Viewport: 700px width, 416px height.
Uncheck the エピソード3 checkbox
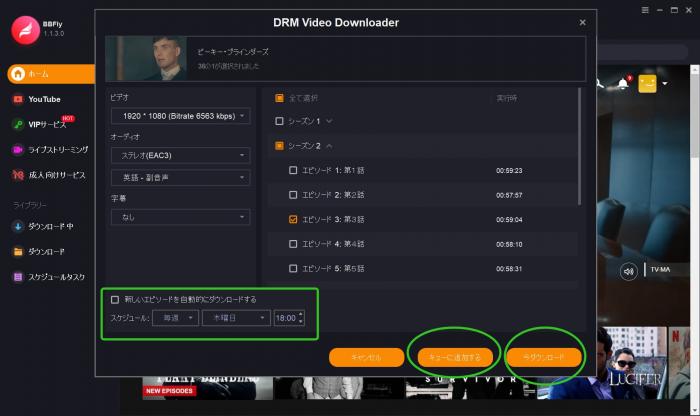click(293, 219)
